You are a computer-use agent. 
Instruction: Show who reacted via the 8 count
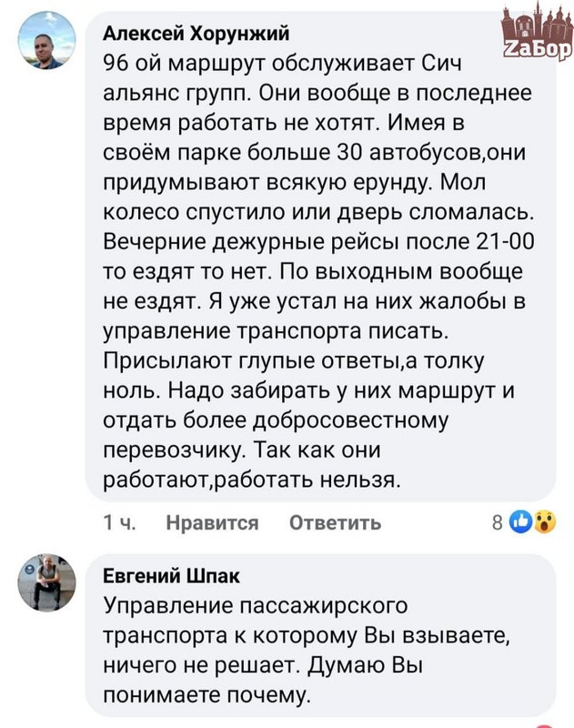pyautogui.click(x=497, y=523)
